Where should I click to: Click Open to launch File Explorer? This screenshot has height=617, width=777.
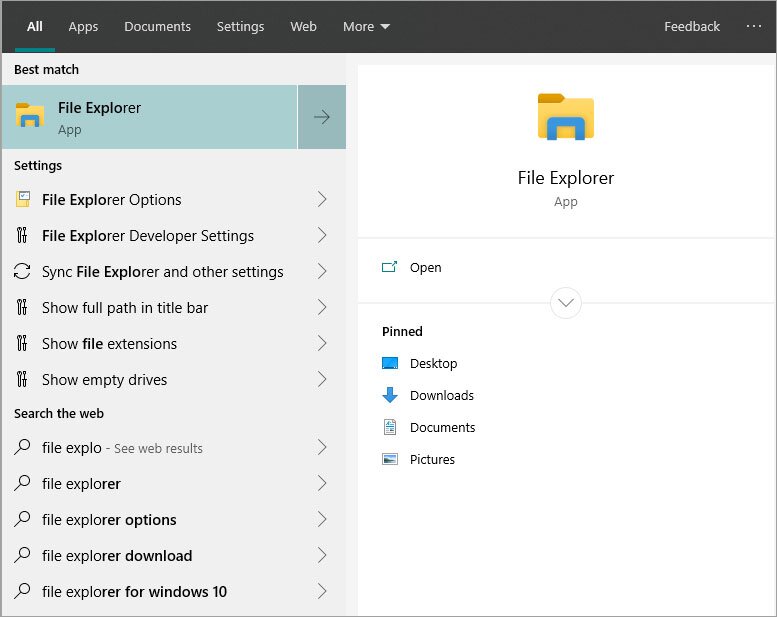(425, 268)
